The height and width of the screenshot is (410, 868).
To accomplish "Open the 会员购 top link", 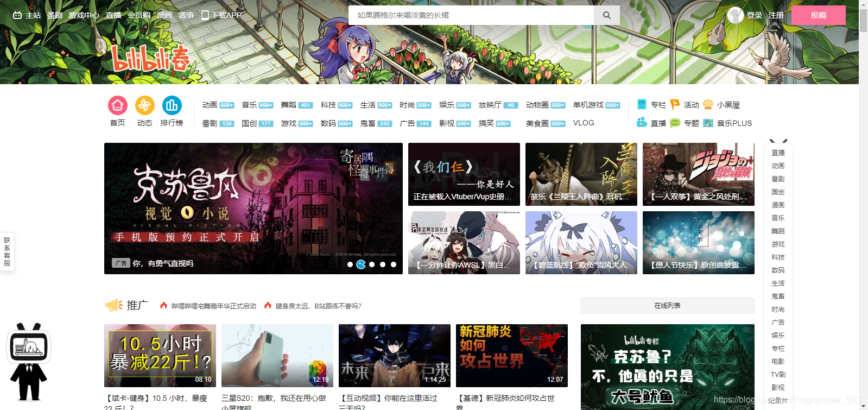I will click(139, 15).
